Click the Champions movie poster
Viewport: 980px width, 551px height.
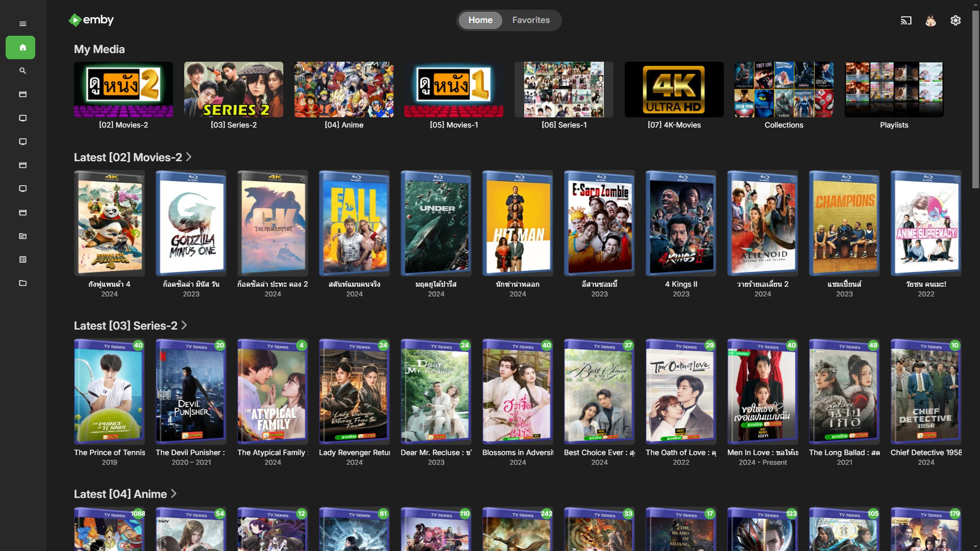(844, 223)
